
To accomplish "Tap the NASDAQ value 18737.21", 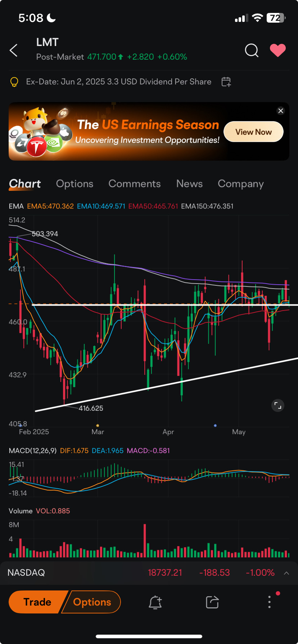I will coord(165,573).
